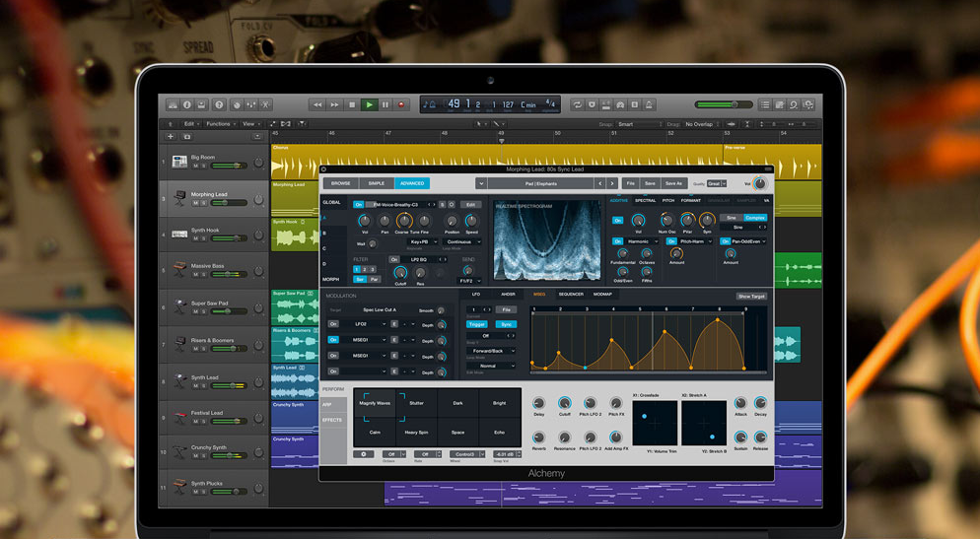Open the Smart Controls knob button
The width and height of the screenshot is (980, 539).
237,104
